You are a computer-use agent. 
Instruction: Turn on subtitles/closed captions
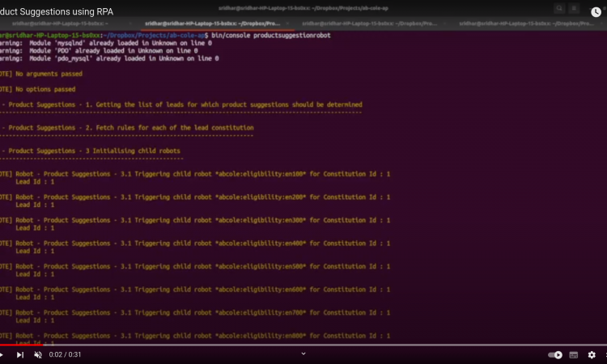[x=574, y=354]
